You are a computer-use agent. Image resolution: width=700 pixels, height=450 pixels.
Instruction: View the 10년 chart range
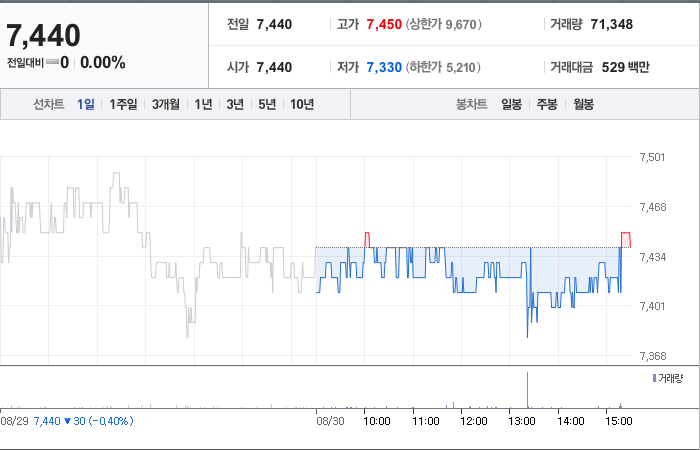pyautogui.click(x=302, y=104)
